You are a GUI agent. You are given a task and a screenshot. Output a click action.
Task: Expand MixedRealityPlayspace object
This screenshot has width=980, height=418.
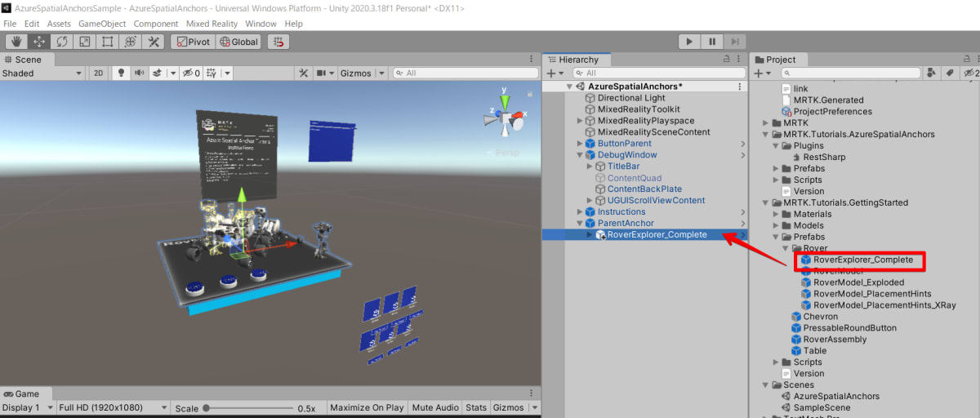click(x=580, y=121)
